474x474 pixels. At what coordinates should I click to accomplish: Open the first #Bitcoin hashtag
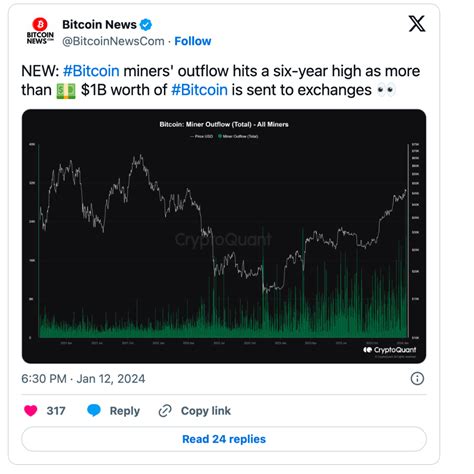(91, 71)
